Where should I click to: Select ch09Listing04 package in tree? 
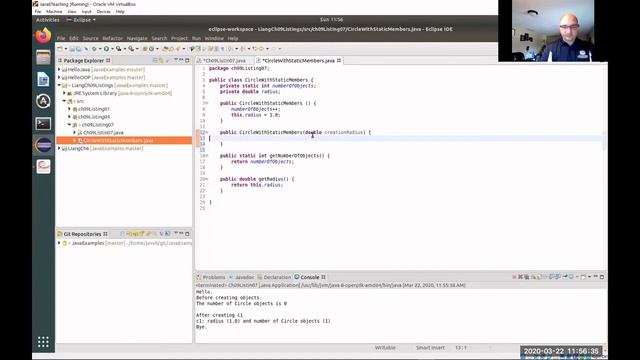coord(94,117)
